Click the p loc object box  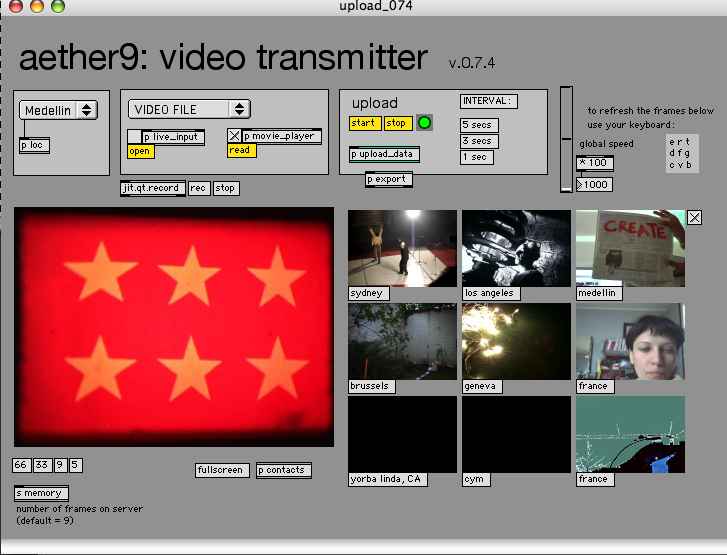[x=34, y=145]
